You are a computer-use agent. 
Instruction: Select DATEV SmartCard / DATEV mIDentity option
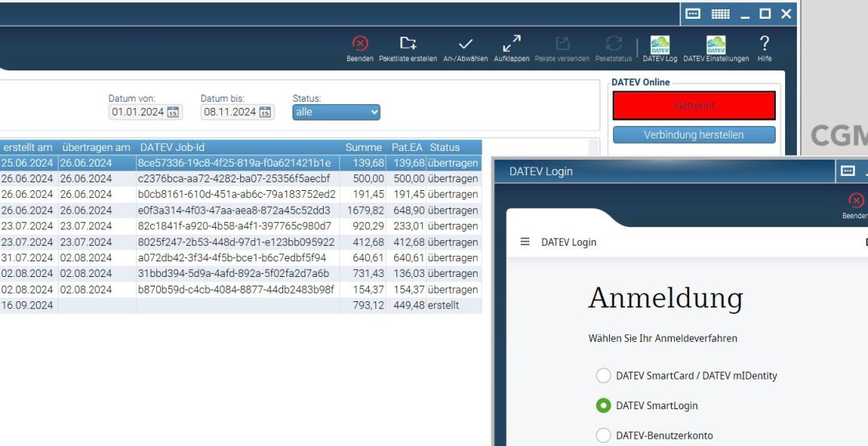click(603, 376)
